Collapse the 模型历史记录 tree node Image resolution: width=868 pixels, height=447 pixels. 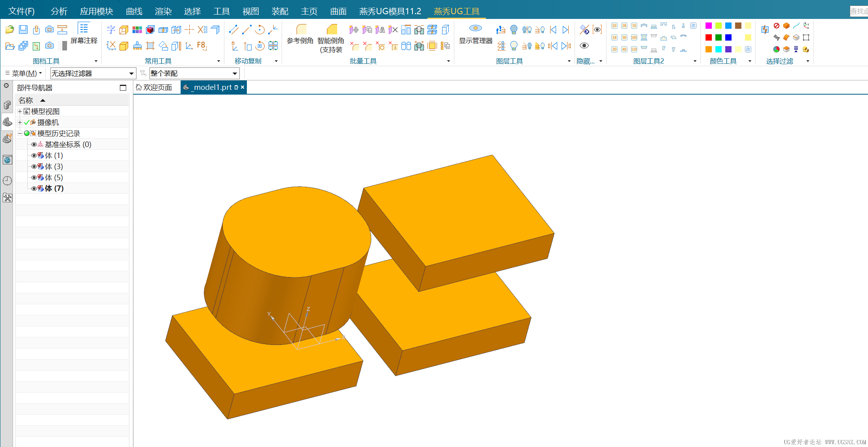[20, 134]
